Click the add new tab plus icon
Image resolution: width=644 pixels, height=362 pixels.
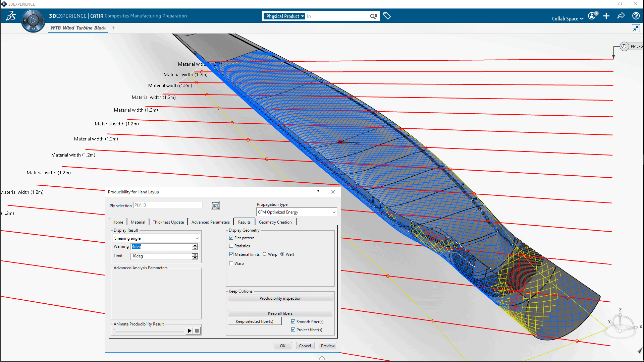pyautogui.click(x=114, y=28)
